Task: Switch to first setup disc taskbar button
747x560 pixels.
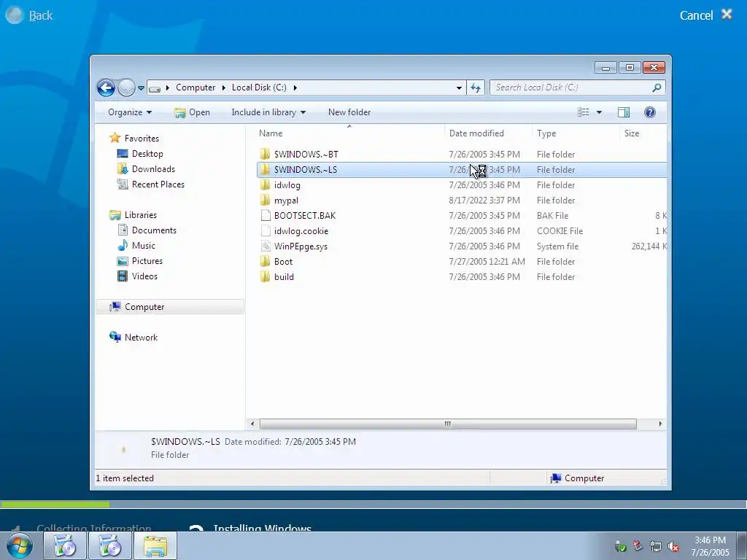Action: [64, 545]
